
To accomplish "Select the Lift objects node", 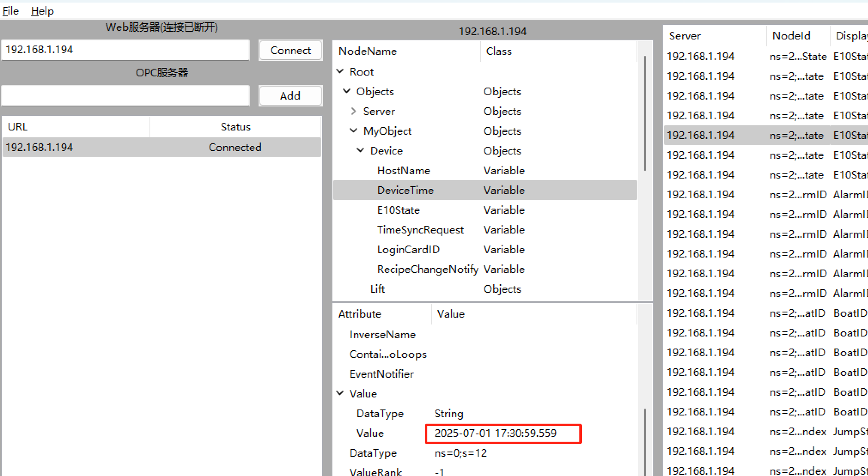I will click(x=378, y=289).
